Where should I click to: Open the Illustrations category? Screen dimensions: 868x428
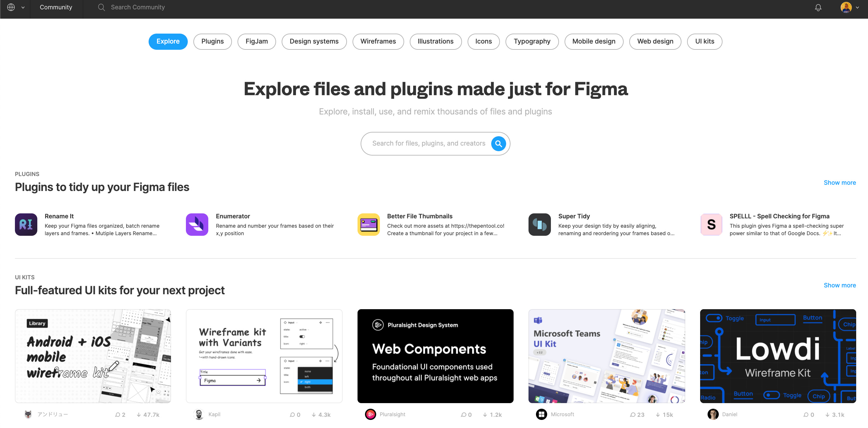click(x=435, y=41)
